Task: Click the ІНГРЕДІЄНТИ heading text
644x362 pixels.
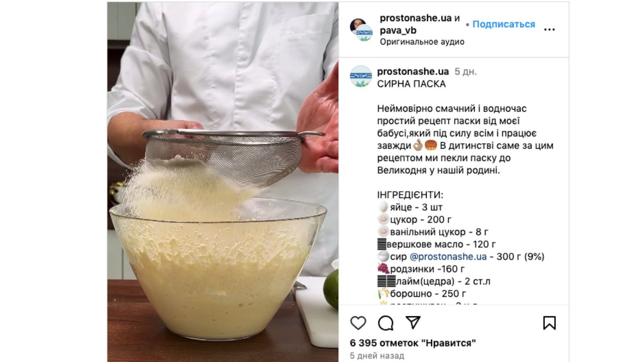Action: pos(411,195)
